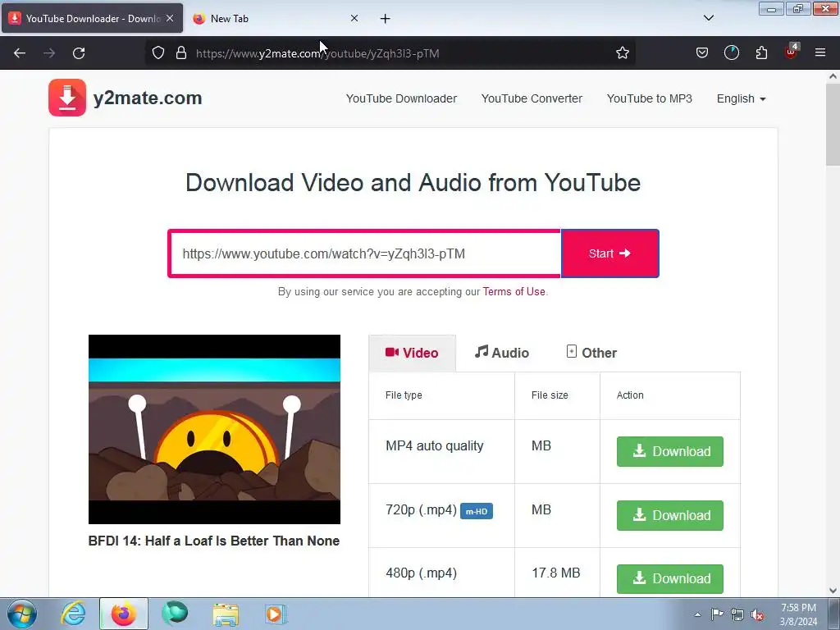Open the Windows Start menu orb

point(22,614)
